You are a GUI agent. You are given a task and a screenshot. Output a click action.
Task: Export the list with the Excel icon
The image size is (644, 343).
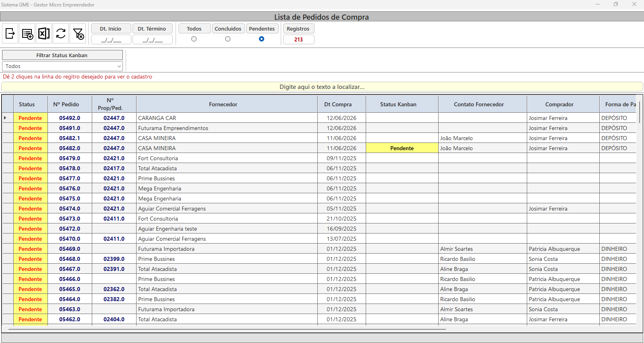[x=44, y=33]
